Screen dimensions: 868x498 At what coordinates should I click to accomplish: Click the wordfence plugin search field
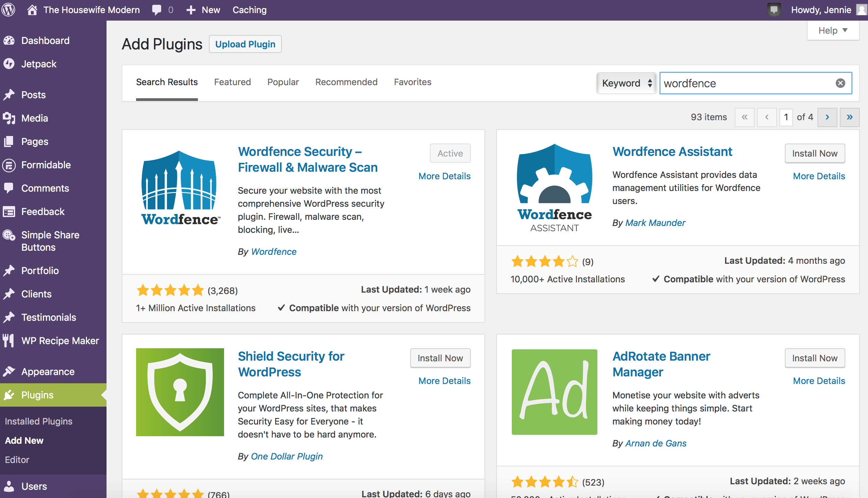(756, 83)
